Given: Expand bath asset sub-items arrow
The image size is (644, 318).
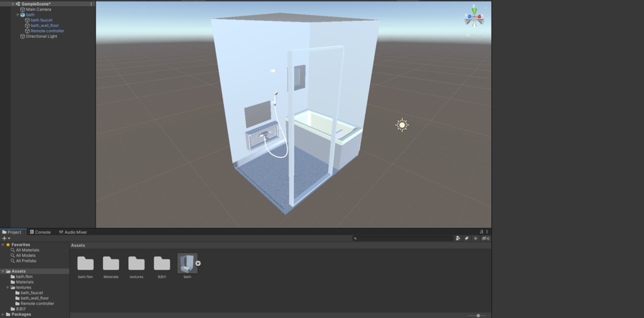Looking at the screenshot, I should coord(198,263).
